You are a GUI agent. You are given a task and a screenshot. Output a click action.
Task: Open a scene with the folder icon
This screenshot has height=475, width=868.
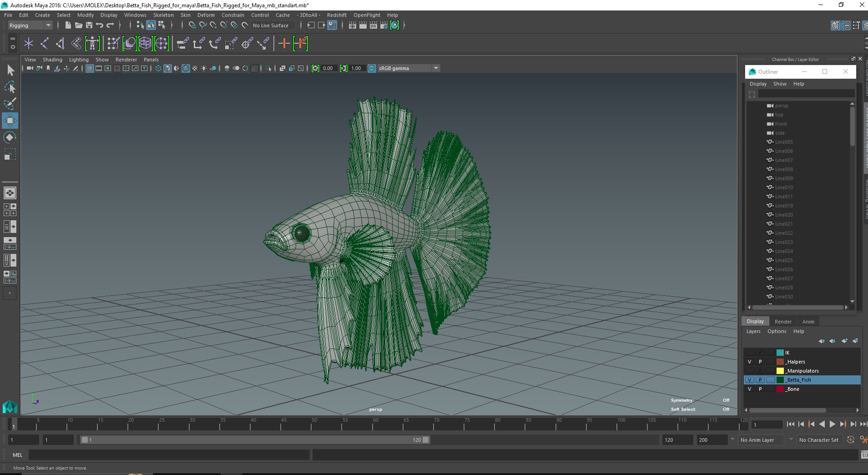tap(78, 25)
